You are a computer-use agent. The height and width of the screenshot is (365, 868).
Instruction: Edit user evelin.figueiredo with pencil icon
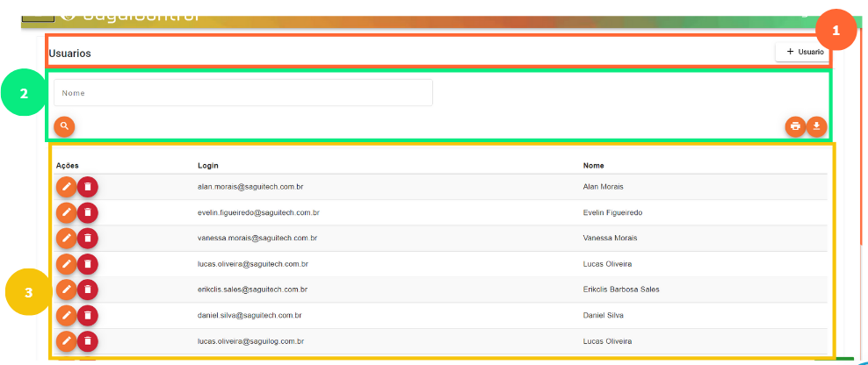click(x=66, y=212)
